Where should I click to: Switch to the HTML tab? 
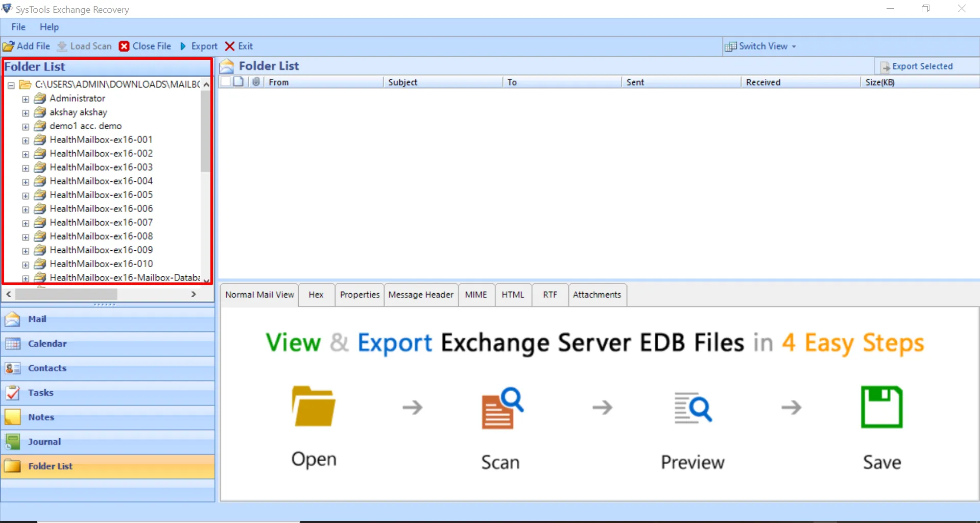(513, 295)
